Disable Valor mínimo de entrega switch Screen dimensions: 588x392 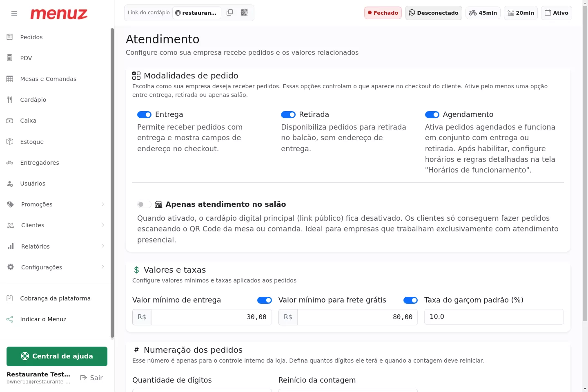click(265, 300)
